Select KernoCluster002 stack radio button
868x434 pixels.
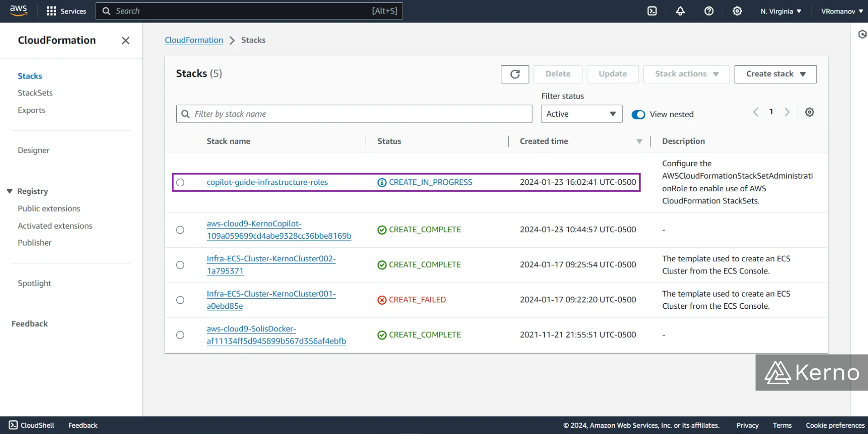pyautogui.click(x=180, y=265)
